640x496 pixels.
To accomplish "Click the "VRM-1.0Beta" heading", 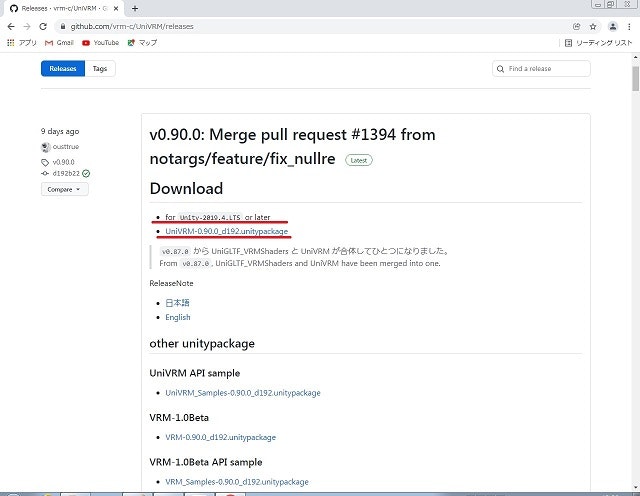I will pos(179,418).
